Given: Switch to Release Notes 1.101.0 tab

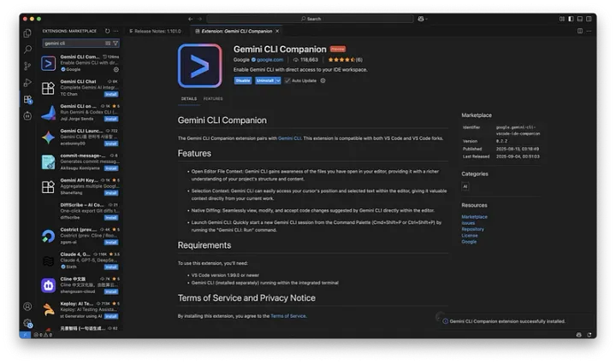Looking at the screenshot, I should coord(155,31).
